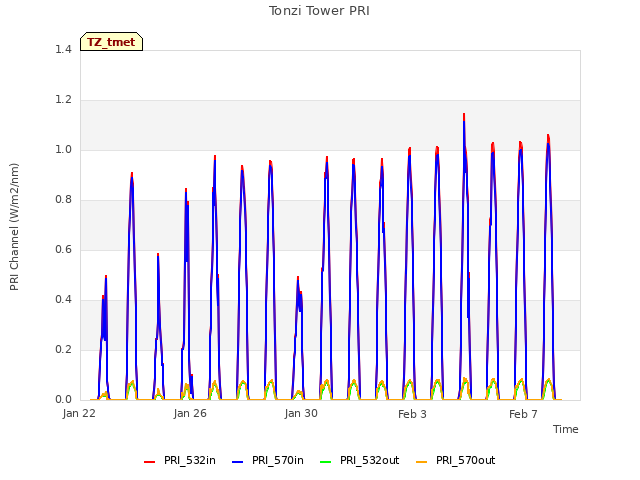This screenshot has height=480, width=640.
Task: Click the orange PRI_570out legend swatch
Action: click(x=422, y=461)
